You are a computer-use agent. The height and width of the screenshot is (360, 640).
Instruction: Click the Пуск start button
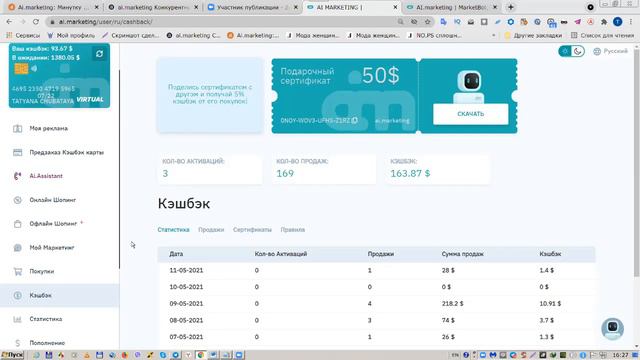[12, 355]
